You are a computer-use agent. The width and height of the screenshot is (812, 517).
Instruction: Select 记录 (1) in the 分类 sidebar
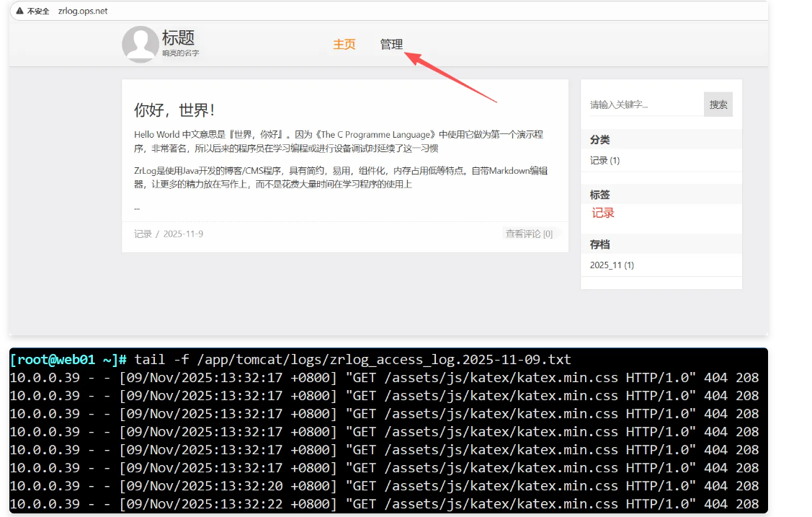point(604,161)
